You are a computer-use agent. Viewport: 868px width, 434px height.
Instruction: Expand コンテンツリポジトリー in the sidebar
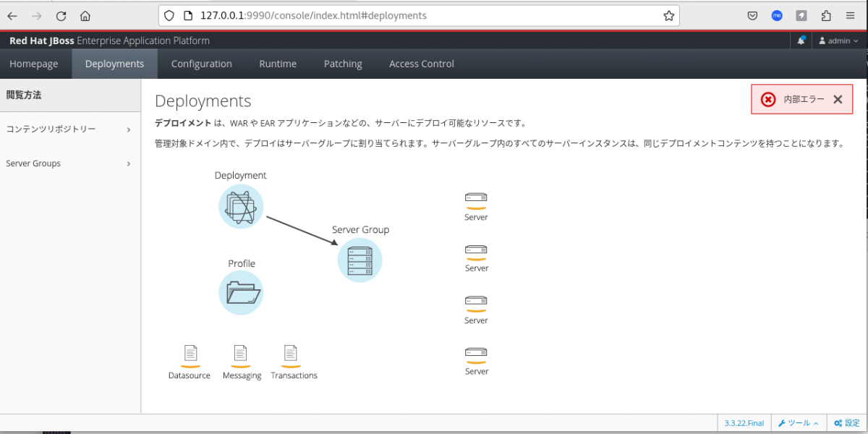[x=69, y=129]
